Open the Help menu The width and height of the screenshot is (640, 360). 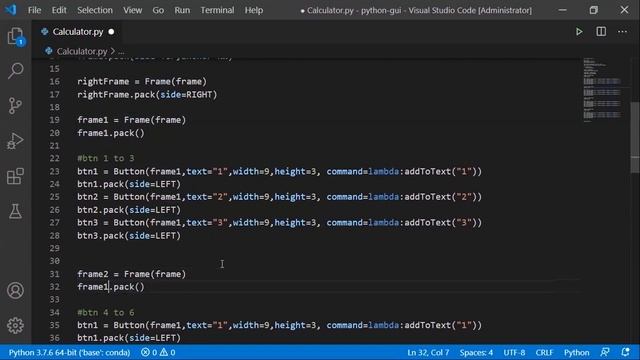[x=253, y=10]
